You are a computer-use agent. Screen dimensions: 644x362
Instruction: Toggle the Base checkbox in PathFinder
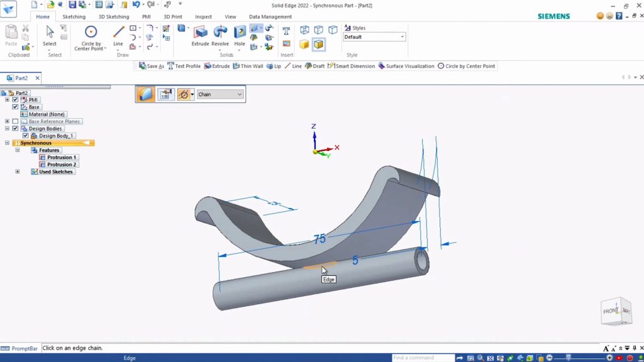(x=15, y=107)
